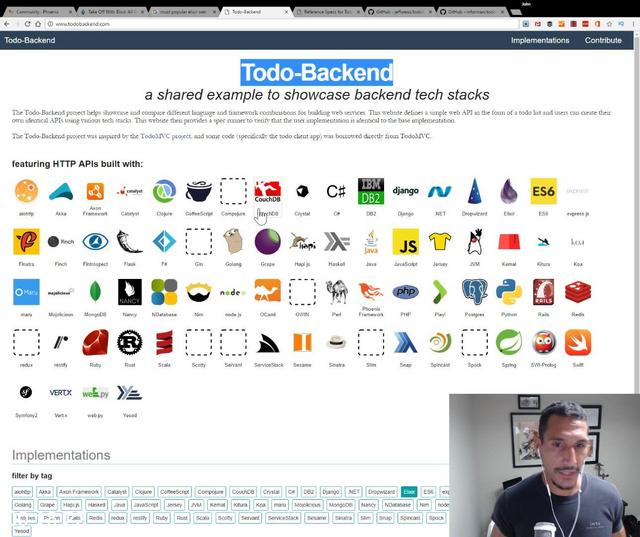The height and width of the screenshot is (537, 640).
Task: Click the Flask logo icon
Action: tap(129, 242)
